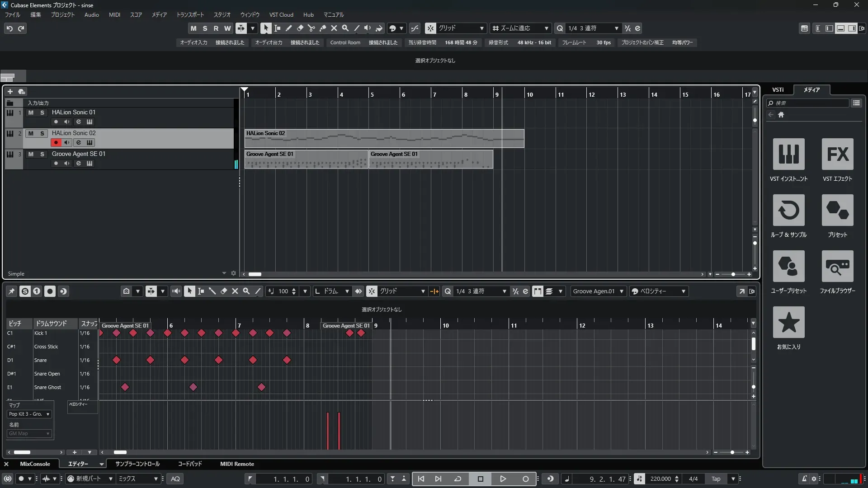
Task: Choose the Zoom magnifier tool in main toolbar
Action: coord(345,28)
